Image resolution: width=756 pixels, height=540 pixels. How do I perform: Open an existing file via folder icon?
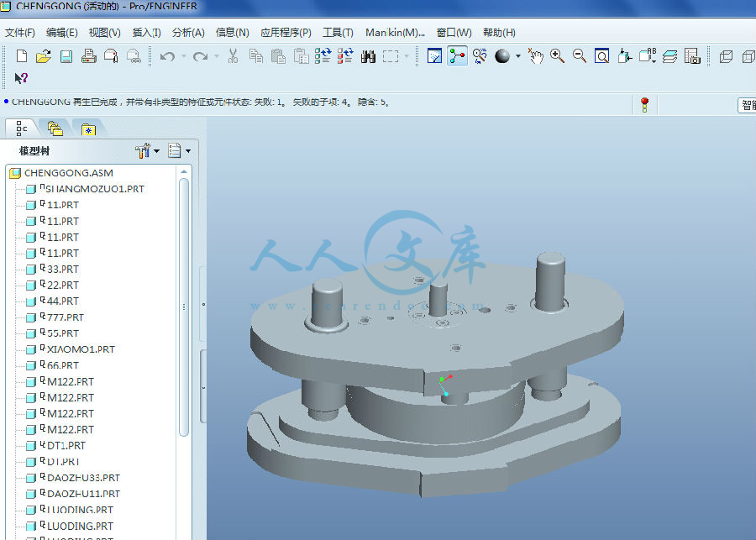click(44, 56)
